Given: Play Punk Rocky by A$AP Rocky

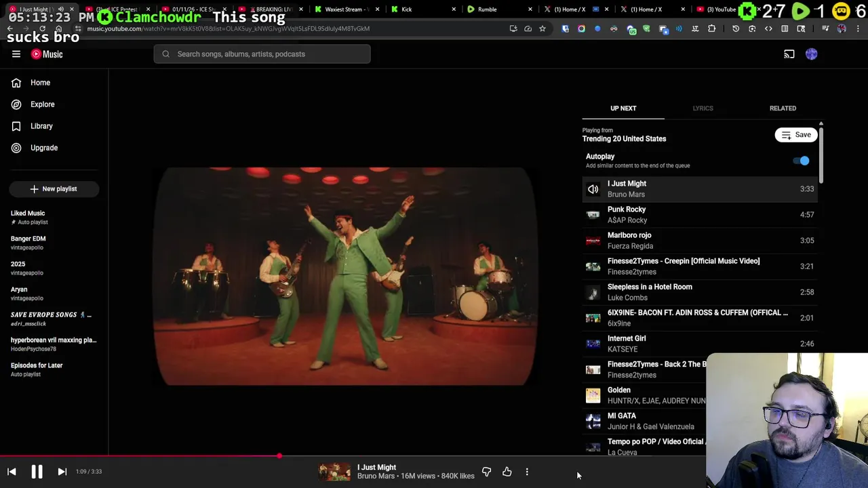Looking at the screenshot, I should [700, 215].
